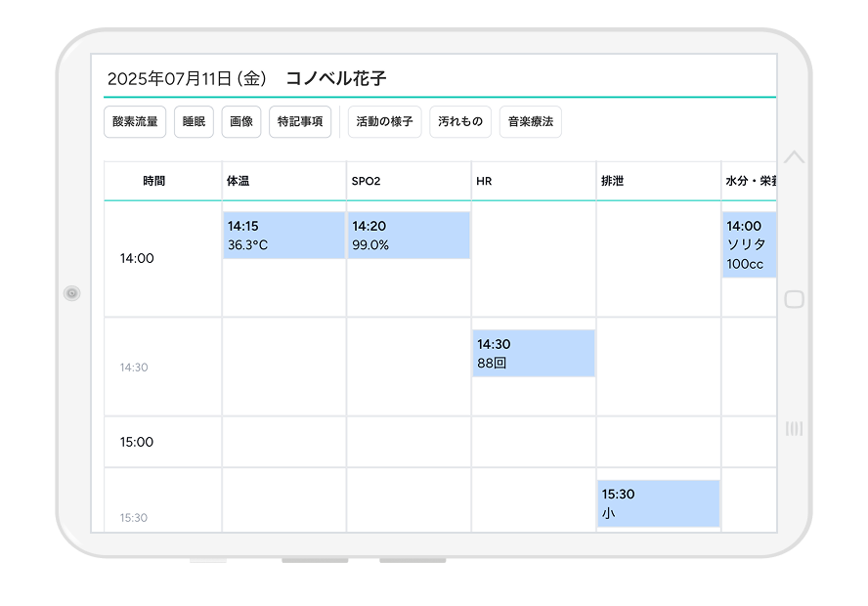
Task: Open the 睡眠 record button
Action: (x=194, y=122)
